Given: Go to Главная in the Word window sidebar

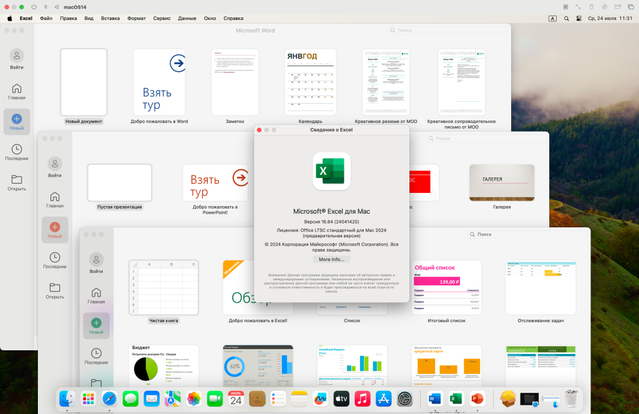Looking at the screenshot, I should (x=17, y=92).
